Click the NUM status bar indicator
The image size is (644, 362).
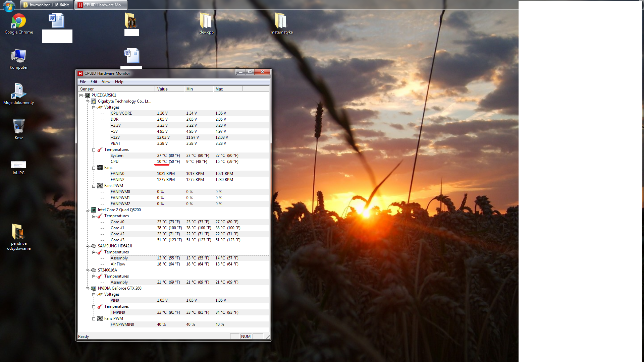[x=246, y=337]
